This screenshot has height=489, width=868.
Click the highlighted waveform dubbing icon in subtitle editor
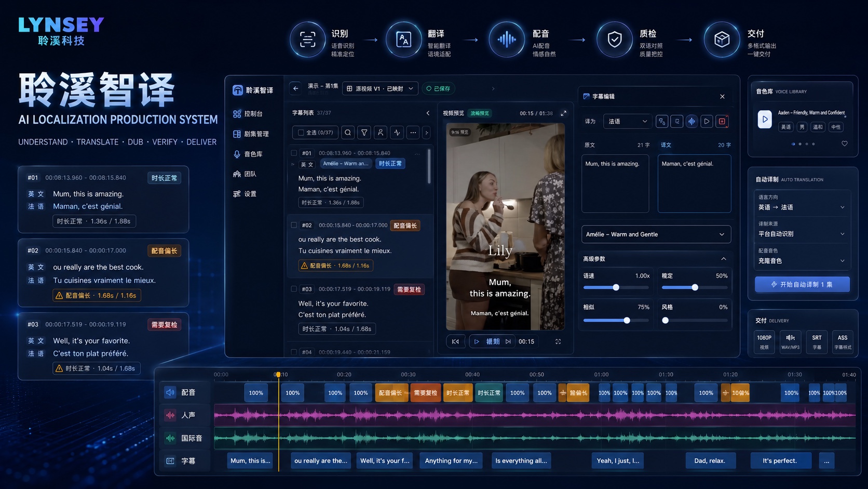point(692,121)
